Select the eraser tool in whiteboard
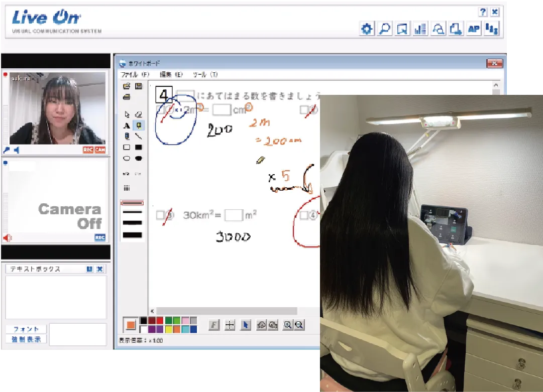 pyautogui.click(x=139, y=114)
